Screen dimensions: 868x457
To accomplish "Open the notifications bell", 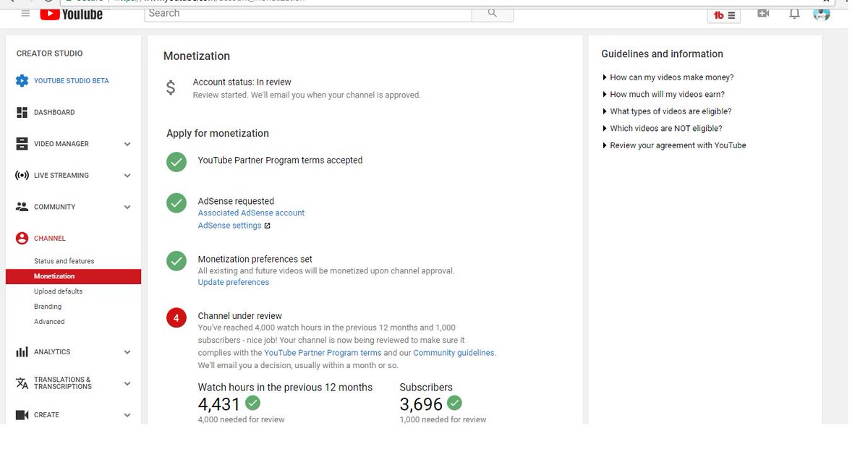I will coord(794,13).
